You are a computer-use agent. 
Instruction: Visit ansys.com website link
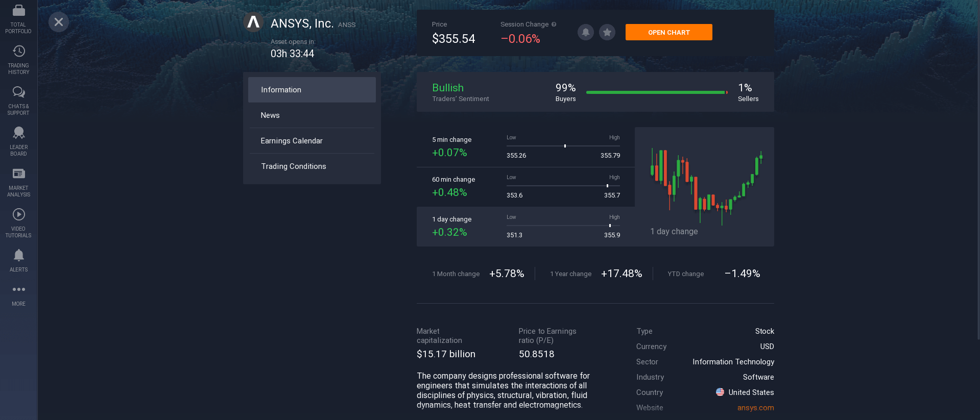point(755,408)
